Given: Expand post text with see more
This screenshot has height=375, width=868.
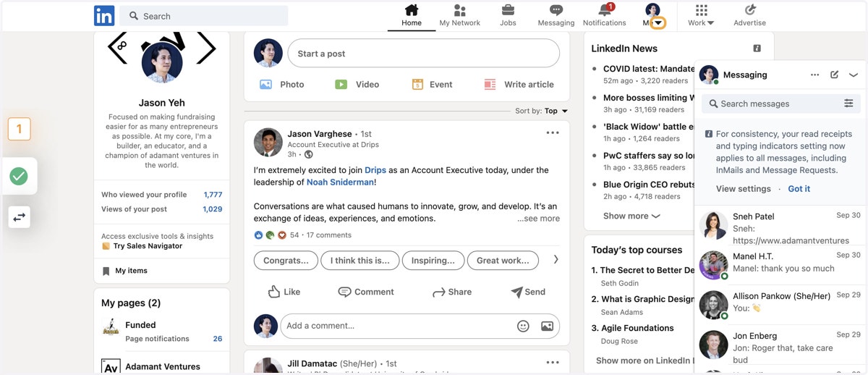Looking at the screenshot, I should pos(538,219).
